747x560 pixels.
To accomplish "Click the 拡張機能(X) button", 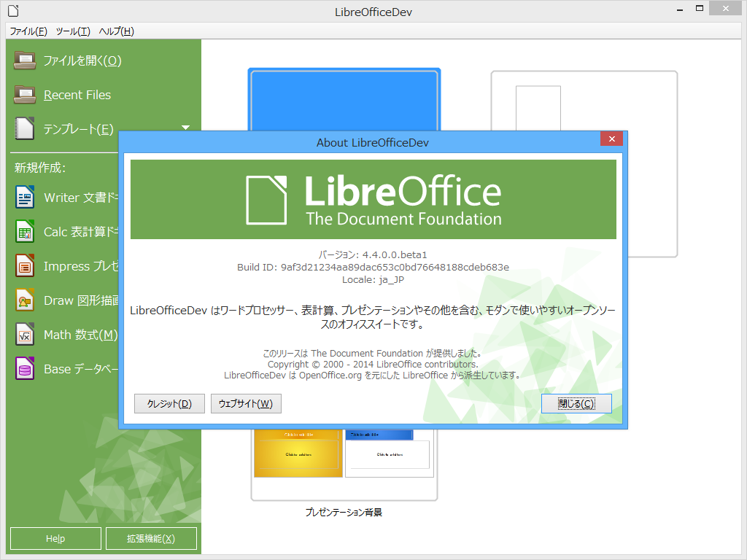I will tap(151, 539).
